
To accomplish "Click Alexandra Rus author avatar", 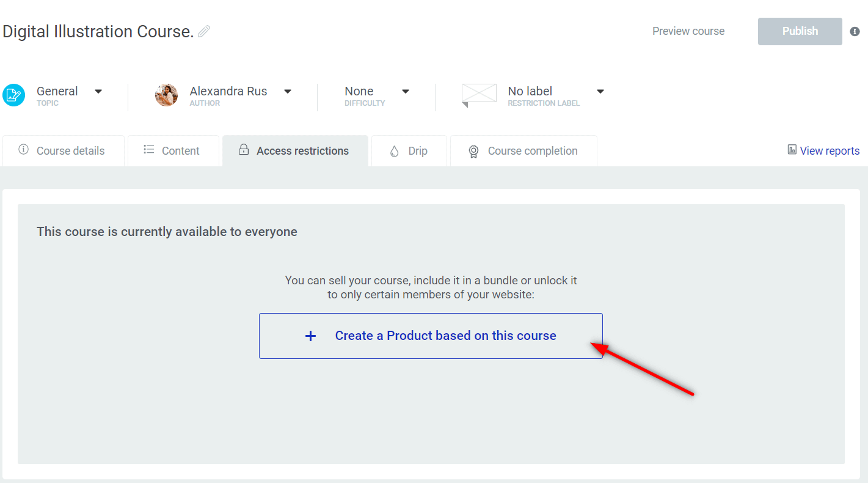I will pyautogui.click(x=167, y=95).
